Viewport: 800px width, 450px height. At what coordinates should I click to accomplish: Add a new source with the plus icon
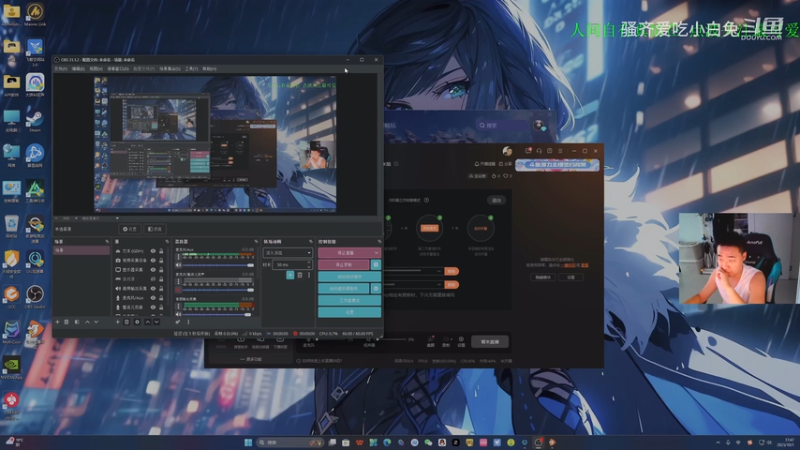tap(117, 322)
